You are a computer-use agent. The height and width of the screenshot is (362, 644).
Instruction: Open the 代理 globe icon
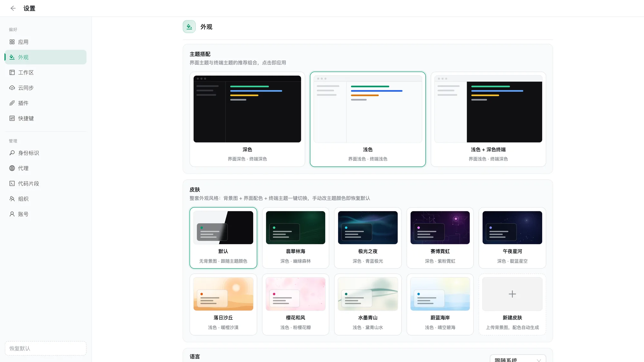(12, 168)
